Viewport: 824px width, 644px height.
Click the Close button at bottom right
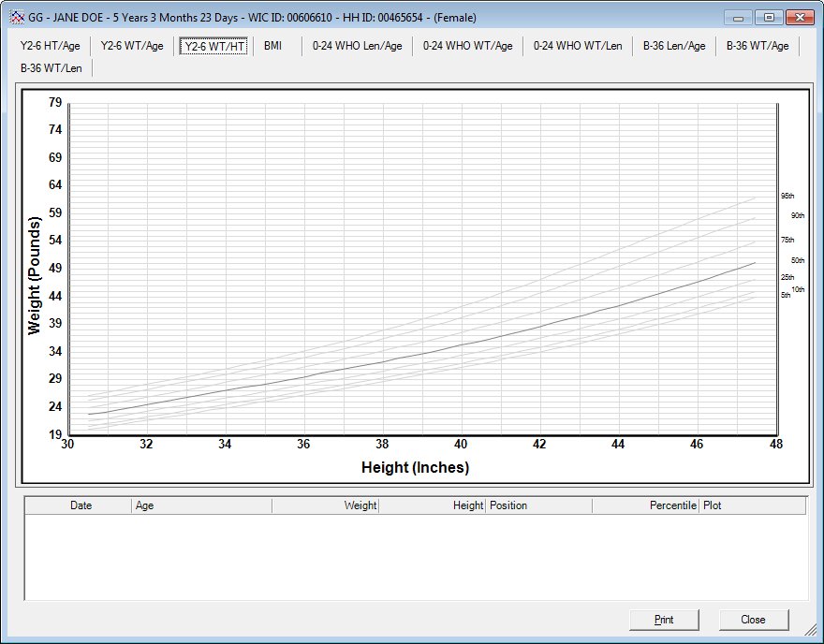pos(753,620)
